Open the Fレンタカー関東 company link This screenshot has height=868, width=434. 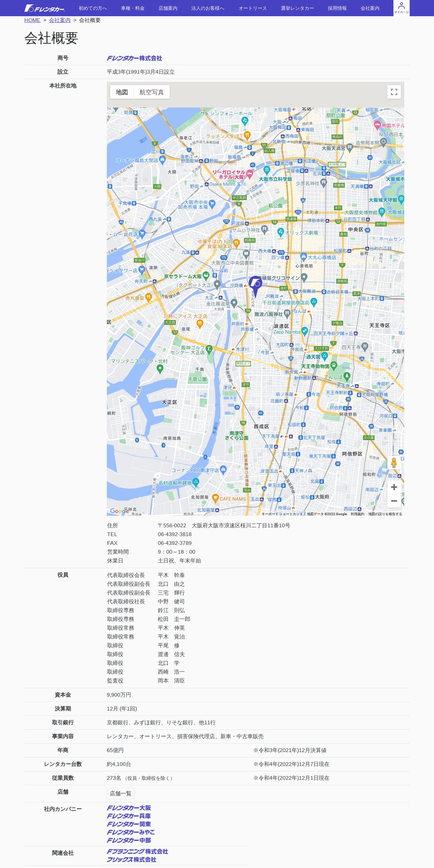pos(129,824)
